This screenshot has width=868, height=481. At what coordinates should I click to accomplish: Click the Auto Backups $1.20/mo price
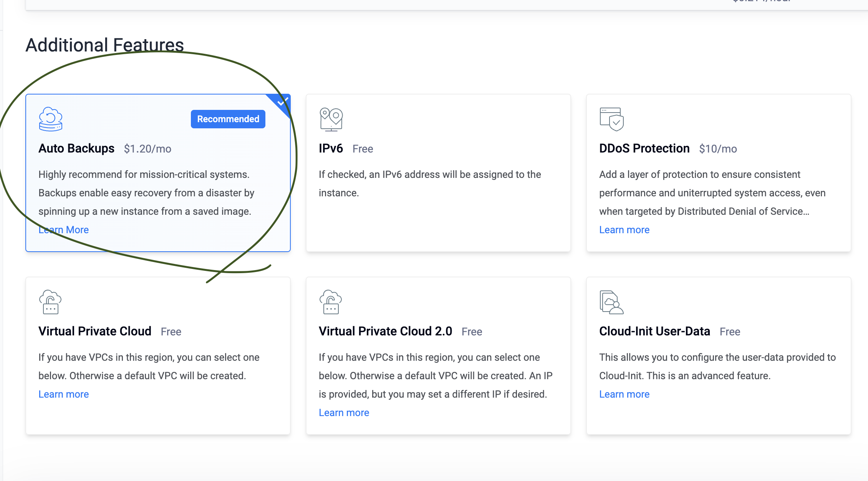pos(147,149)
